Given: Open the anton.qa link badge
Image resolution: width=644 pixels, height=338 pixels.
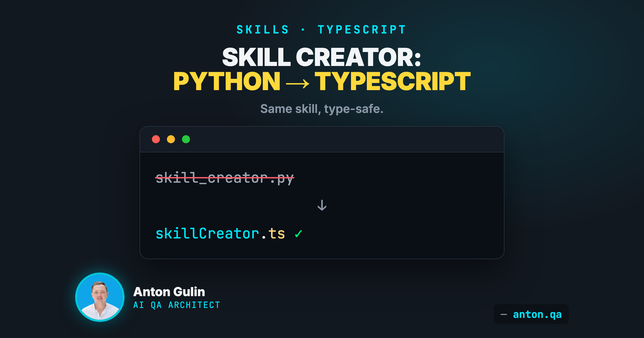Looking at the screenshot, I should 531,314.
